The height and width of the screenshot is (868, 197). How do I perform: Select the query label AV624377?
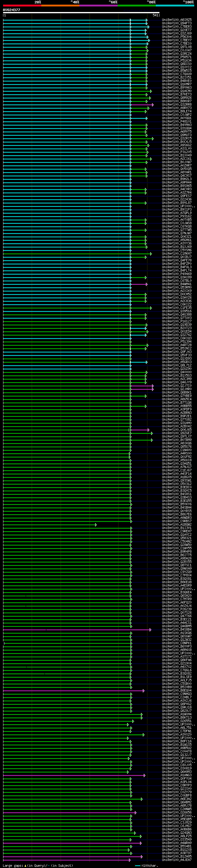(x=11, y=10)
